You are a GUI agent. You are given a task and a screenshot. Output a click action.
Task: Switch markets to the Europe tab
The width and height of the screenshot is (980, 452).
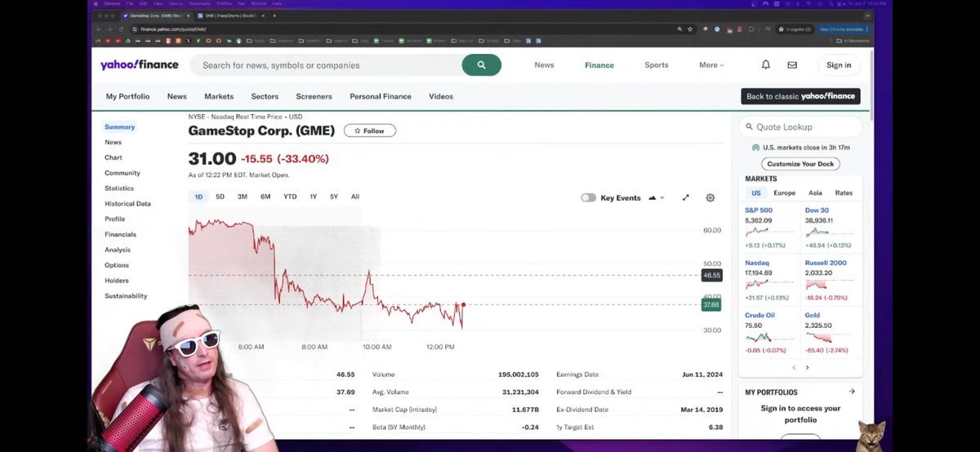[784, 193]
